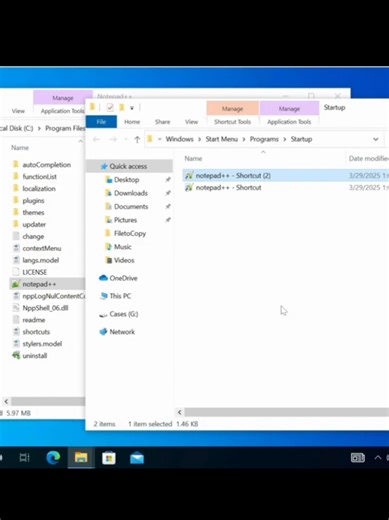Sort by the Date modified column header
Screen dimensions: 389x520
pyautogui.click(x=368, y=158)
